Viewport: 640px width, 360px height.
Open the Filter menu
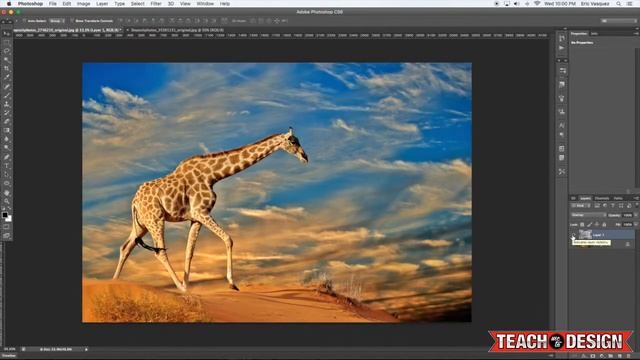[156, 4]
